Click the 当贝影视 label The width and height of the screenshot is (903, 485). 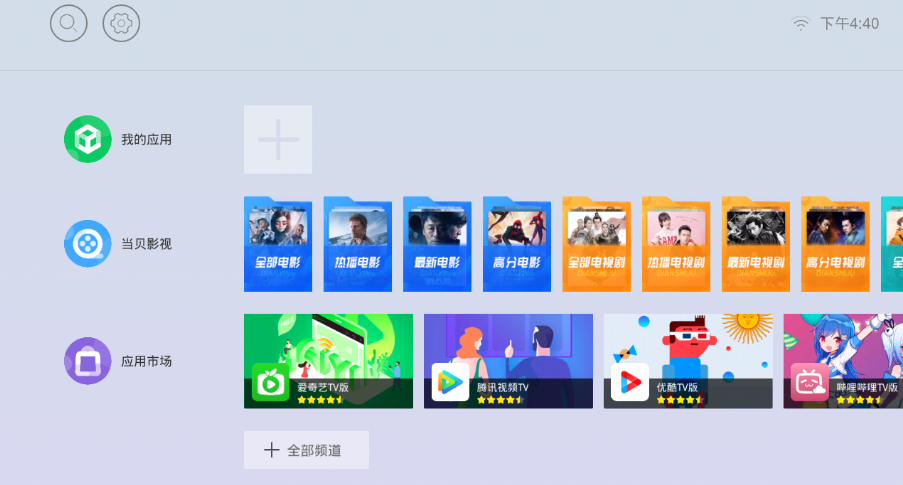pyautogui.click(x=146, y=244)
